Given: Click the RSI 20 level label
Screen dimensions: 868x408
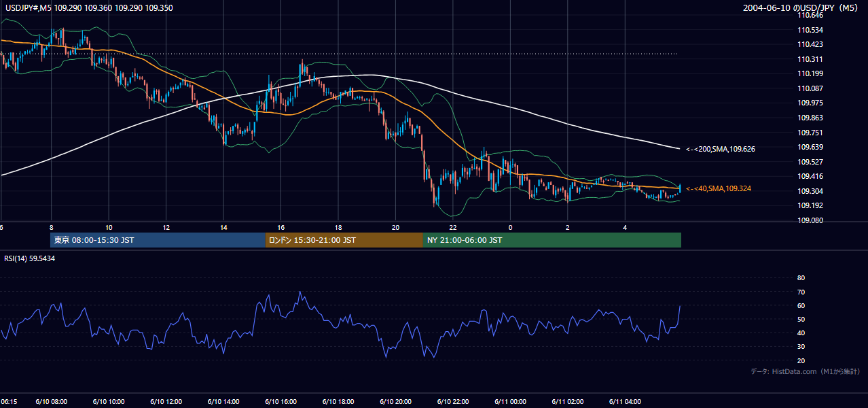Looking at the screenshot, I should coord(801,360).
